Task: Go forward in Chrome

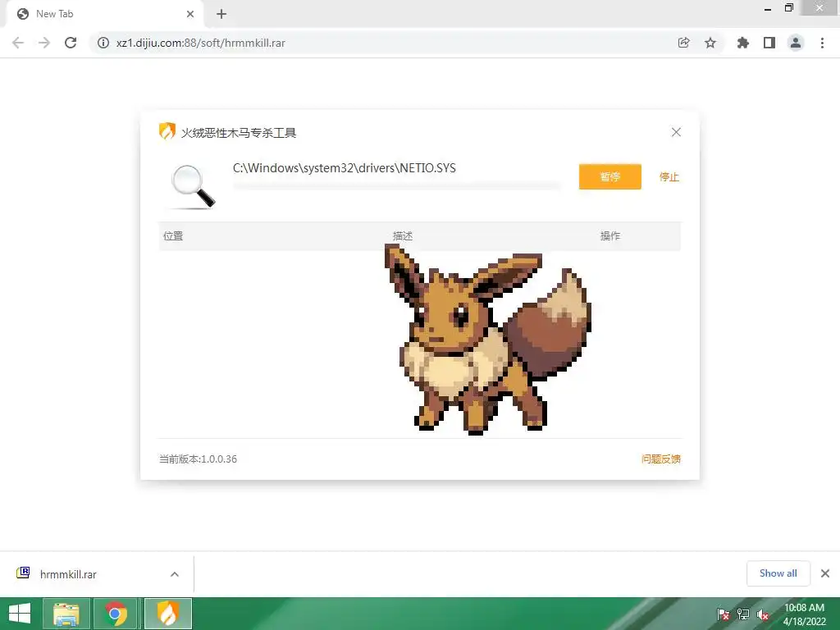Action: pos(44,43)
